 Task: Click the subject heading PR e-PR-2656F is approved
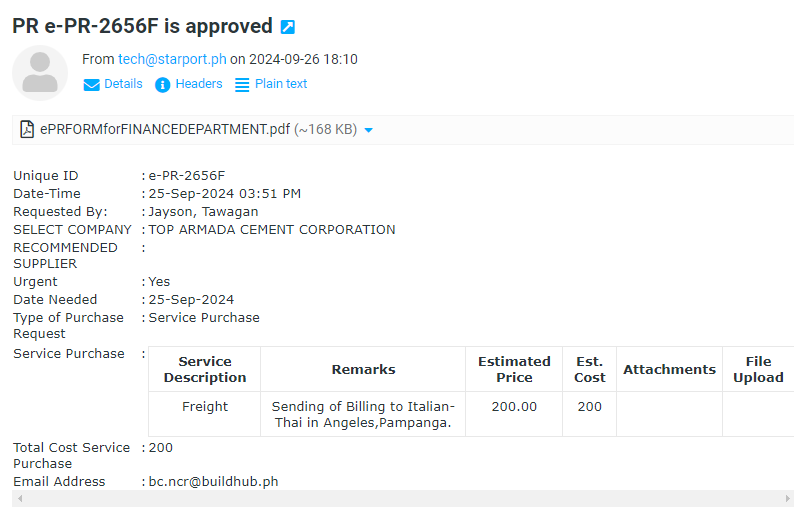click(142, 26)
